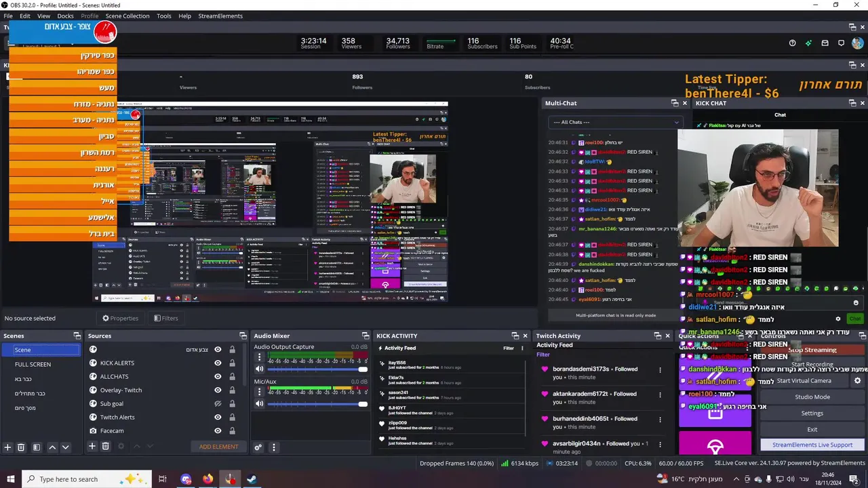Open the scene filters icon in the Scenes toolbar
Screen dimensions: 868x488
click(37, 447)
